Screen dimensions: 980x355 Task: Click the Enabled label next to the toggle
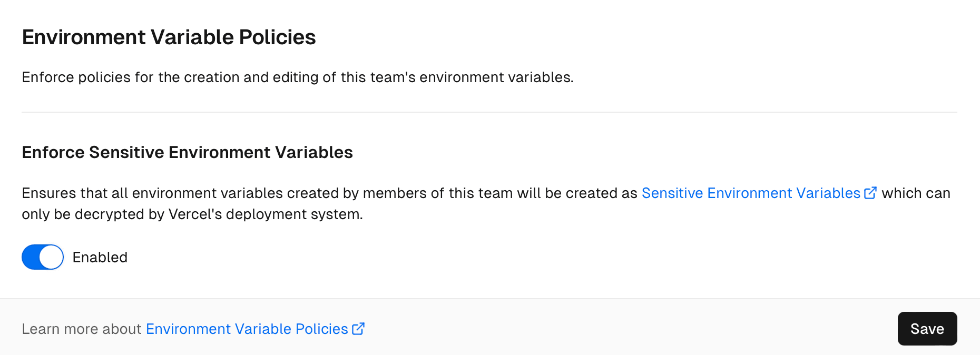pyautogui.click(x=100, y=257)
